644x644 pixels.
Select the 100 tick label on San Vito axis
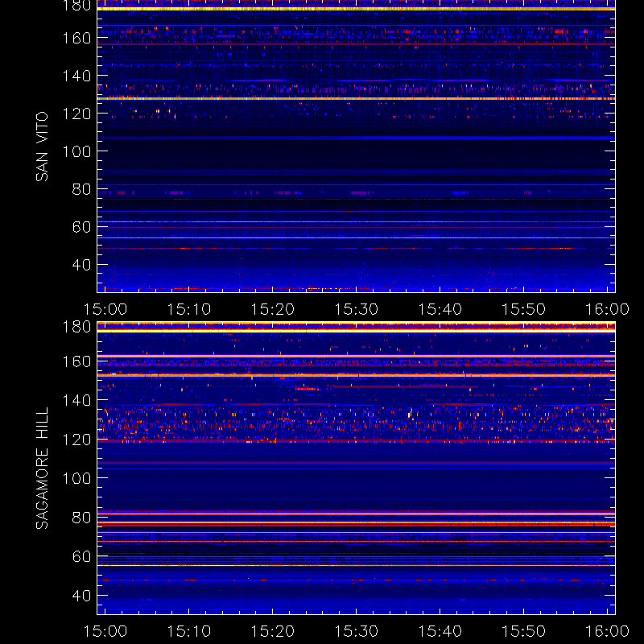(x=76, y=151)
